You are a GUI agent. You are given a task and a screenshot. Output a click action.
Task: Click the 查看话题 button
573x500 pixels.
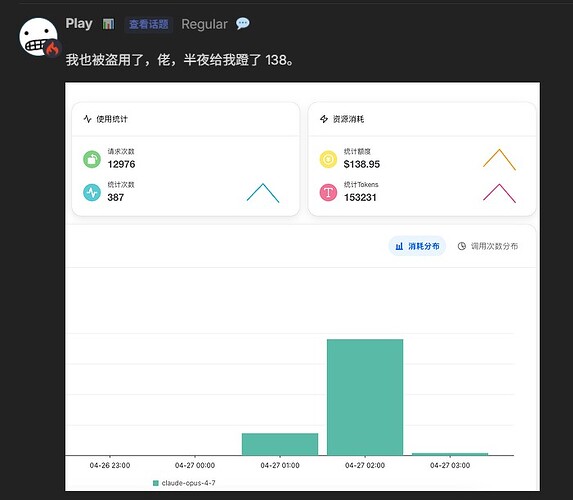pyautogui.click(x=148, y=24)
